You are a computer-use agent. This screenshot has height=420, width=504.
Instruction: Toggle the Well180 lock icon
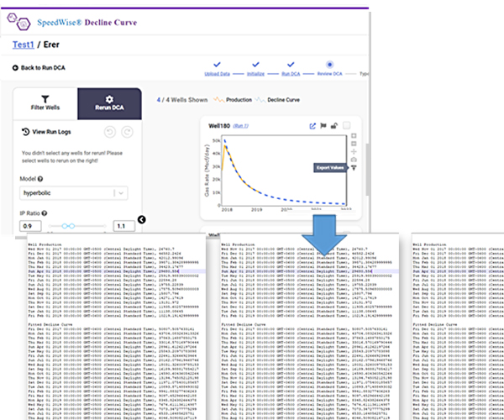tap(334, 126)
